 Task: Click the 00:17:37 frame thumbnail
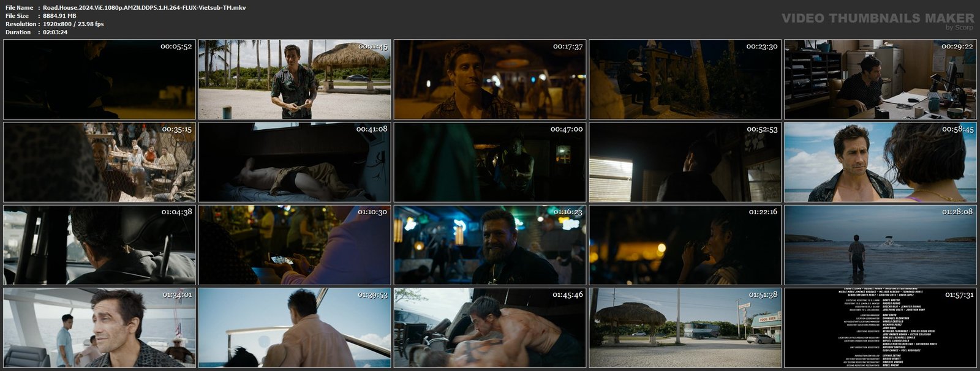pyautogui.click(x=490, y=80)
